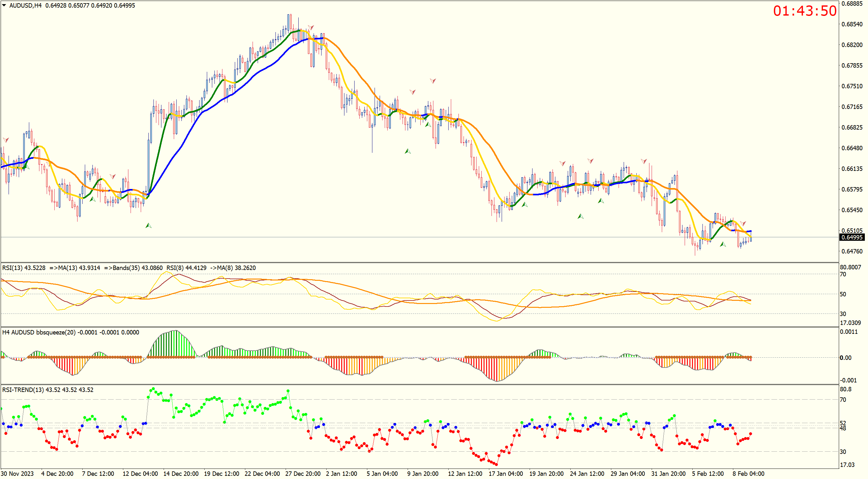
Task: Click the green buy arrow below 12 Dec rally
Action: [x=148, y=226]
